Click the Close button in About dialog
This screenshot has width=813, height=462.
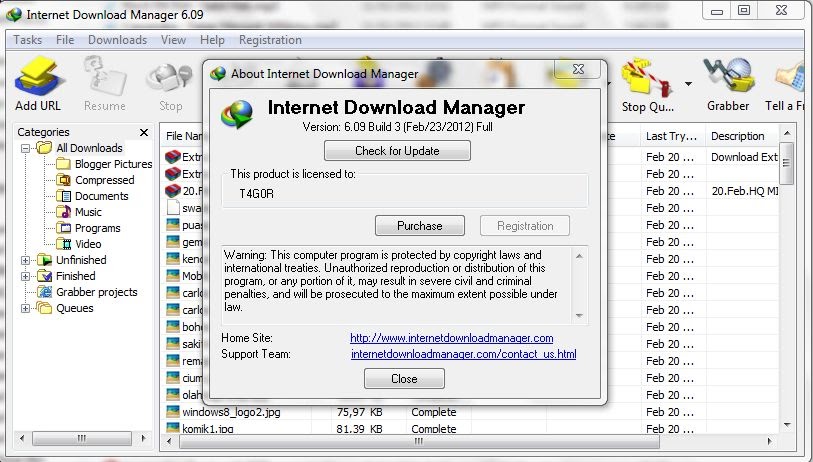click(404, 379)
